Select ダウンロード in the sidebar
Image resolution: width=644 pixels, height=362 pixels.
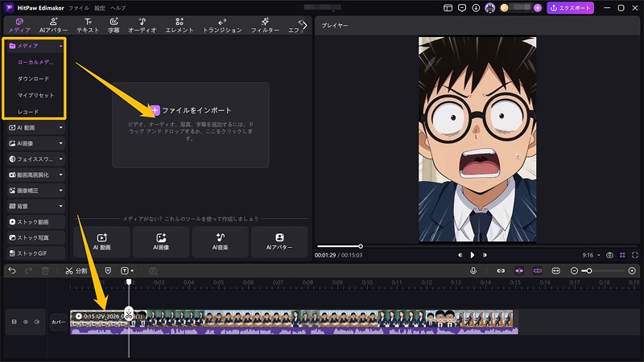click(33, 79)
